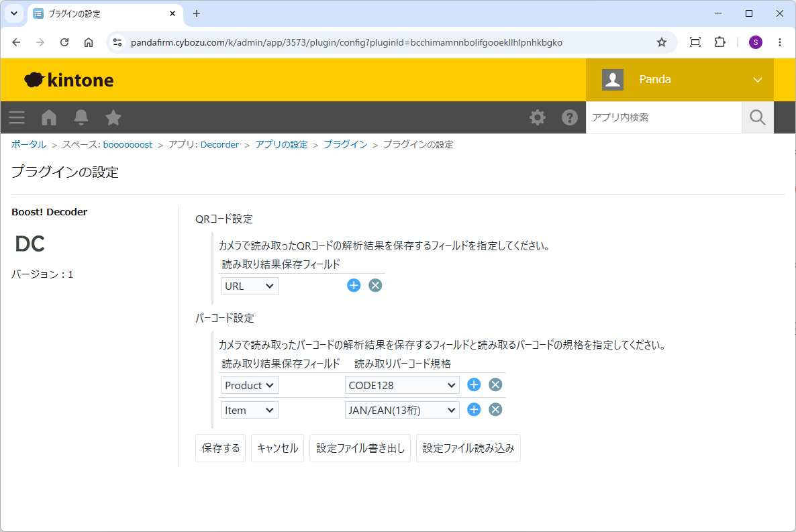Open notifications bell icon
Viewport: 796px width, 532px height.
click(x=81, y=118)
